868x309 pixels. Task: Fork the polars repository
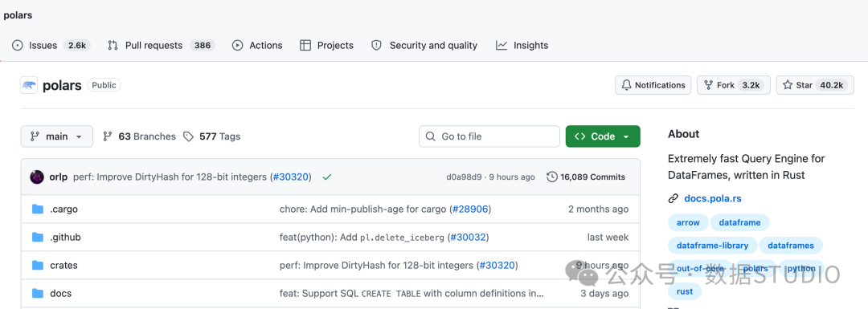(x=734, y=85)
